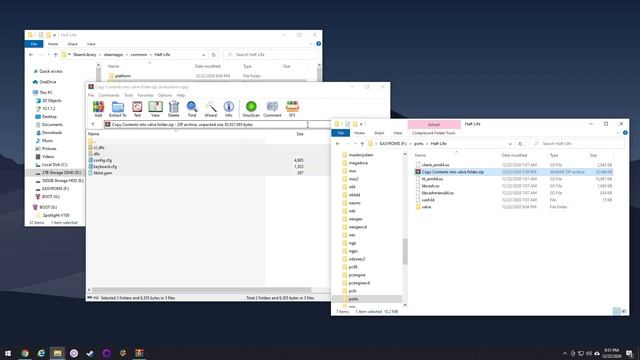
Task: Open the File menu in WinRAR
Action: pos(91,95)
